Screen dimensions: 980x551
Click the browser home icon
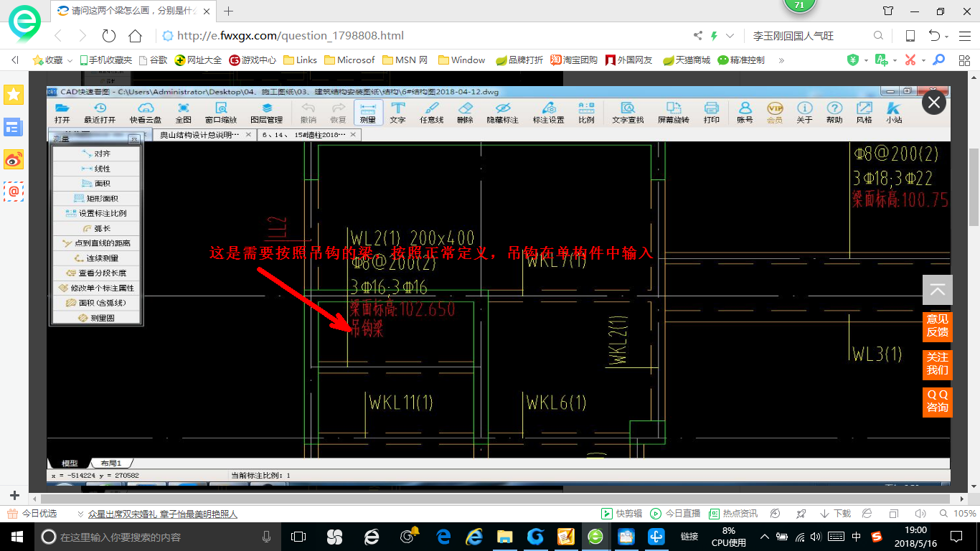click(135, 36)
